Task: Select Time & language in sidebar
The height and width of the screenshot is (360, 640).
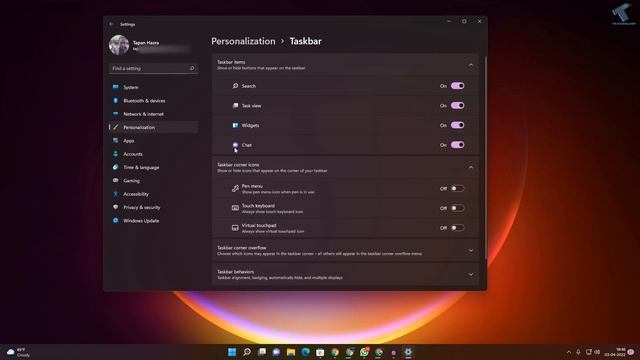Action: 153,167
